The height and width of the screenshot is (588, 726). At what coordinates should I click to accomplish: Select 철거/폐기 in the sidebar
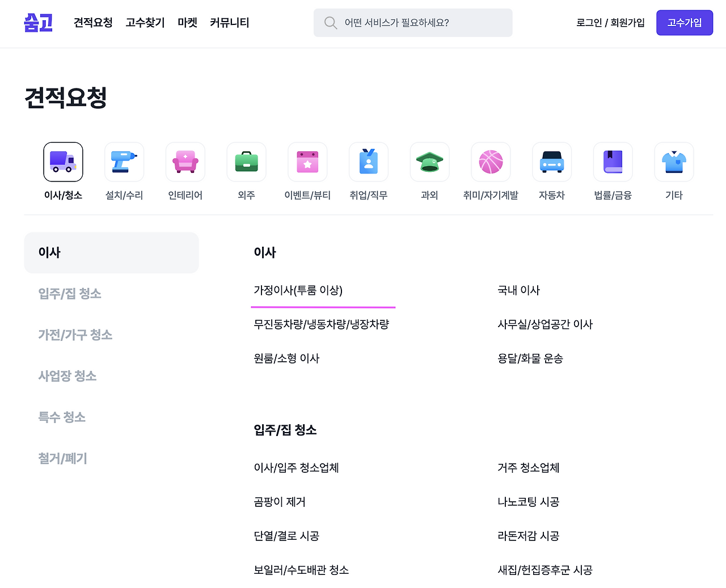pyautogui.click(x=62, y=458)
